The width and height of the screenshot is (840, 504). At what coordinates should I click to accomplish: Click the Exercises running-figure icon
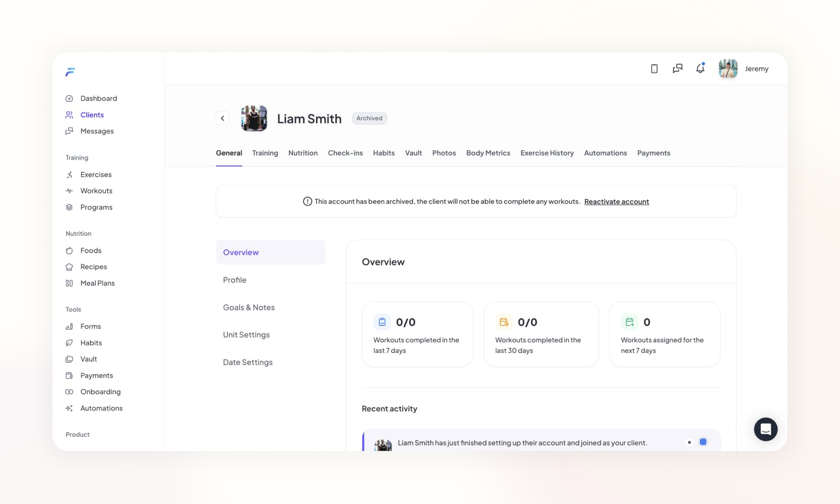(69, 175)
